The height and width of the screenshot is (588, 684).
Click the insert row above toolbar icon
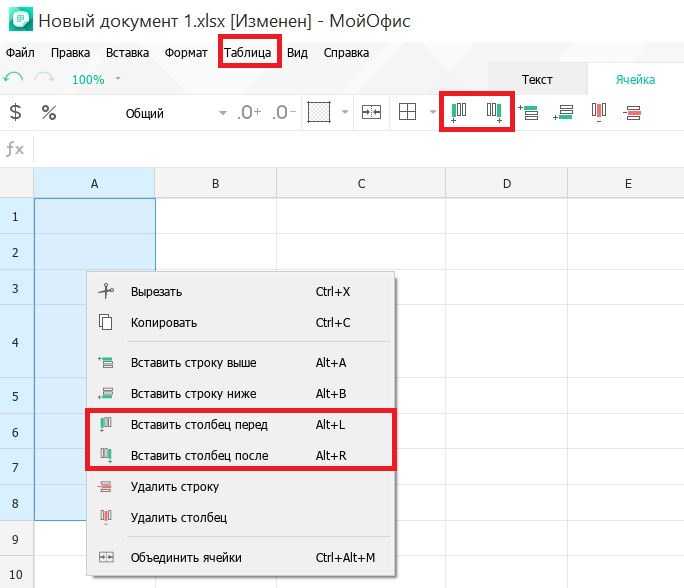528,112
